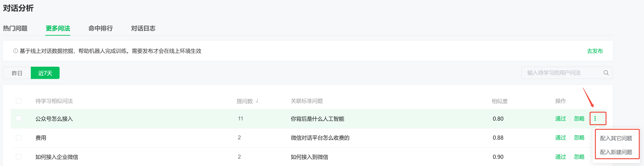Go to the 对话日志 tab

(x=143, y=28)
